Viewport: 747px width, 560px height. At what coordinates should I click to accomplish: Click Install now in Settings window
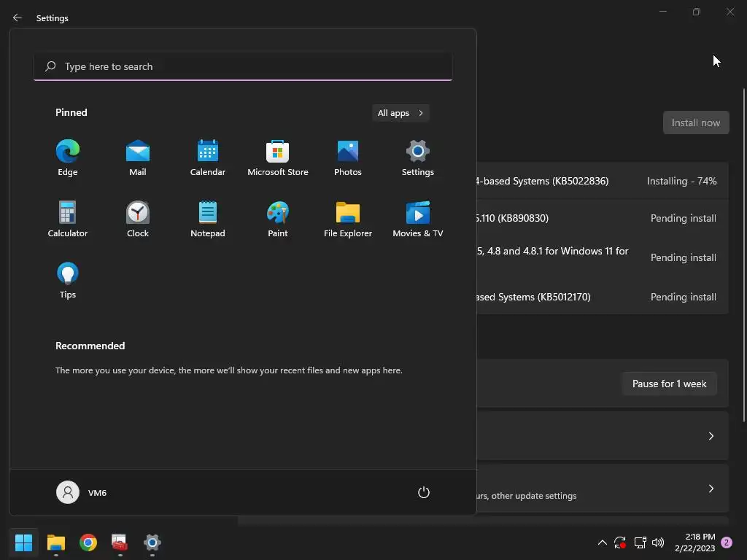(695, 122)
